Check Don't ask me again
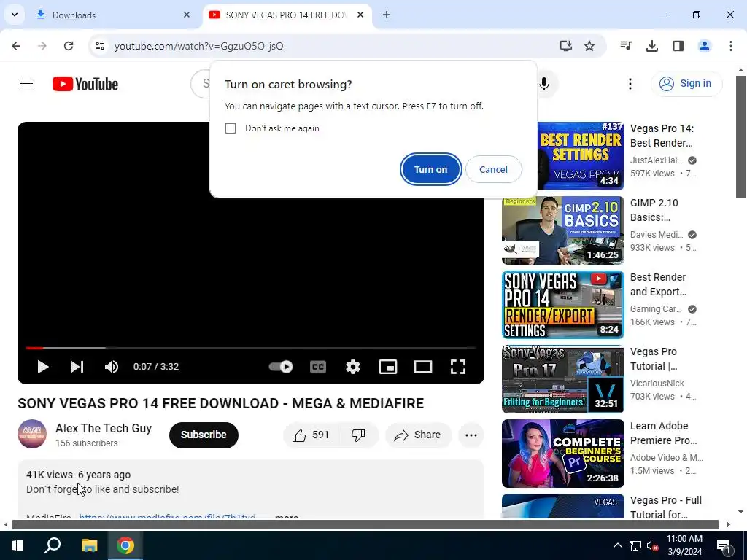This screenshot has width=747, height=560. (231, 128)
